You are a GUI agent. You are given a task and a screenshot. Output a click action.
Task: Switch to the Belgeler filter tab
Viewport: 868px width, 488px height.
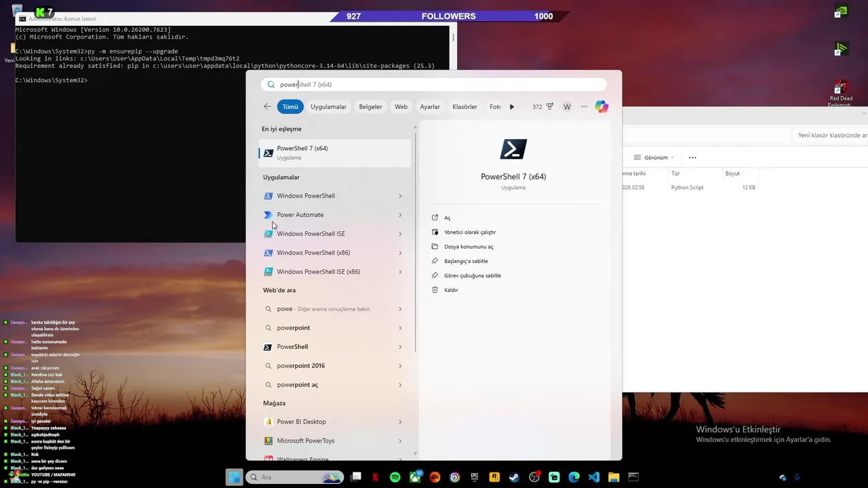click(370, 106)
